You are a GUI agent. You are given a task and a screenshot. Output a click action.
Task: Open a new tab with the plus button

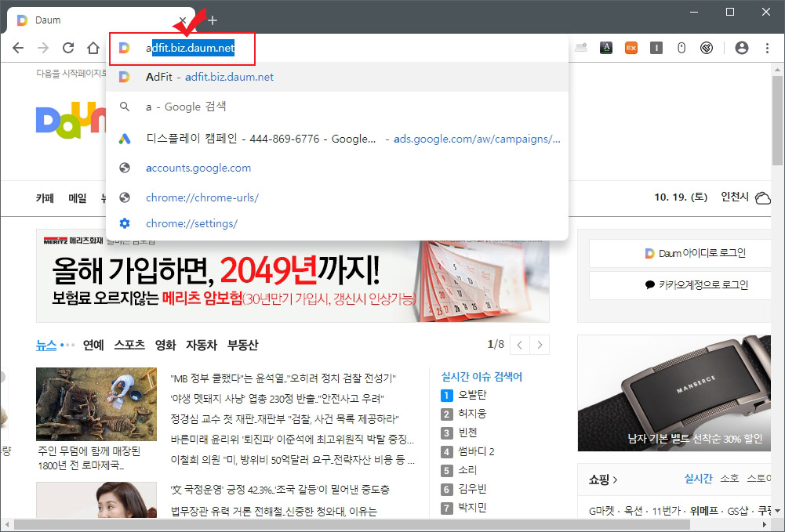213,20
